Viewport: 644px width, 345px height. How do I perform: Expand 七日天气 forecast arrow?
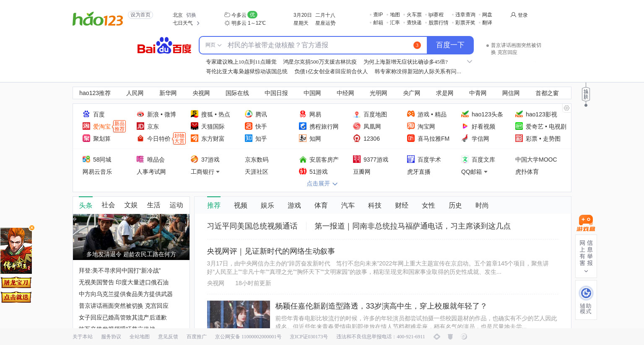[x=198, y=23]
